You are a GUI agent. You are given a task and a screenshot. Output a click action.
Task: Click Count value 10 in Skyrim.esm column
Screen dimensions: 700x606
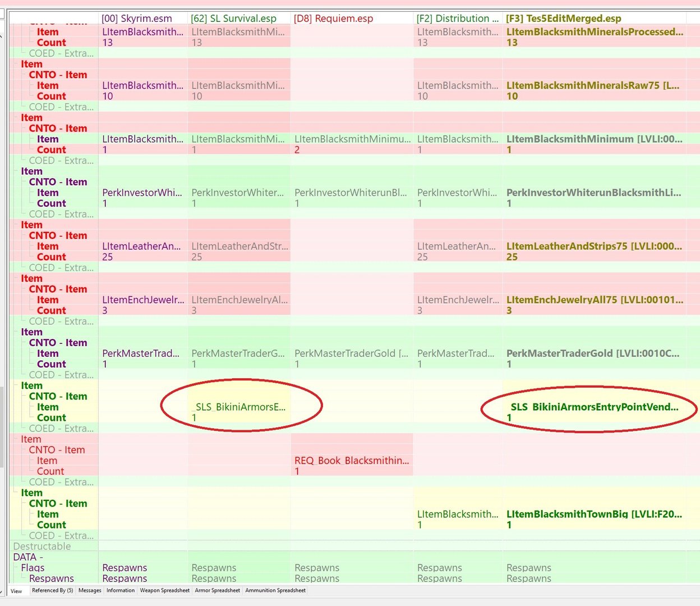(108, 97)
